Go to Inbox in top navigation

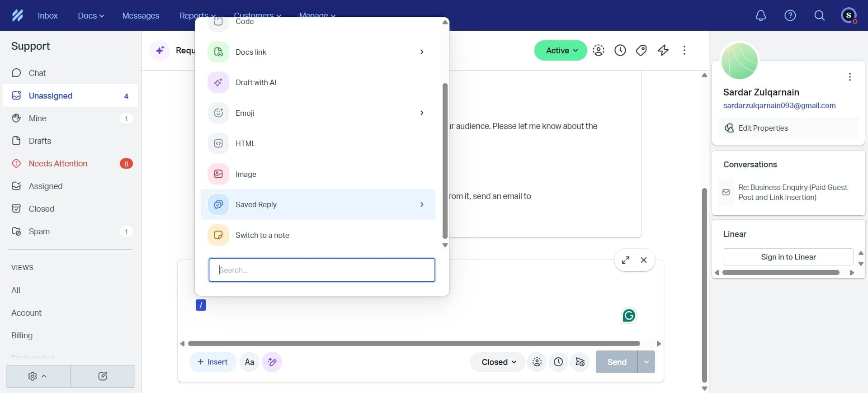tap(47, 16)
